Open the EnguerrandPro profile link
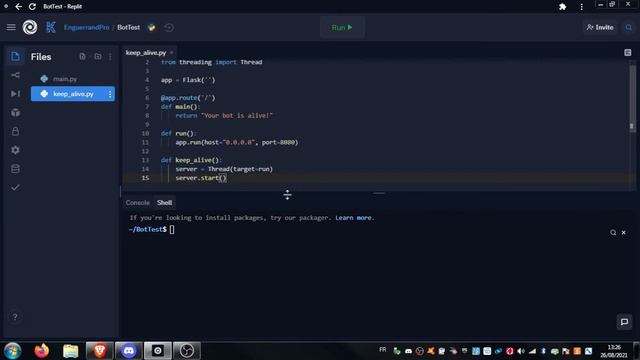Screen dimensions: 640x360 click(x=87, y=27)
